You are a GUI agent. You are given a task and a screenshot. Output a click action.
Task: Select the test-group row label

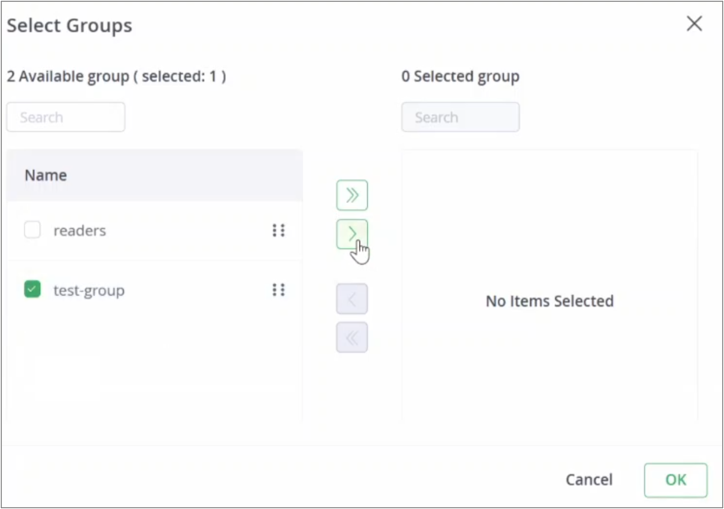coord(89,290)
